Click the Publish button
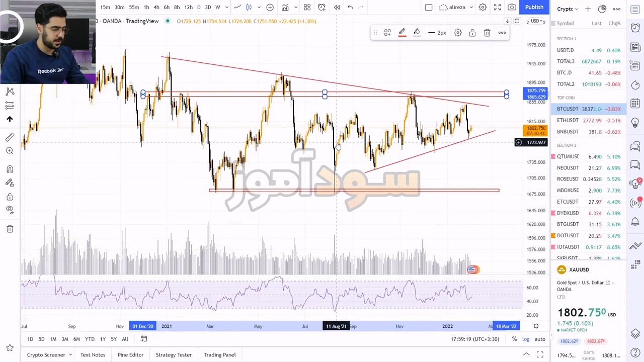 534,7
